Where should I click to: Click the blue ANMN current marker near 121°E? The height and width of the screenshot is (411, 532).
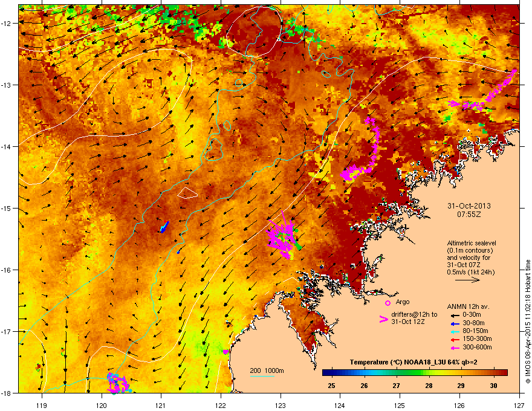click(164, 227)
